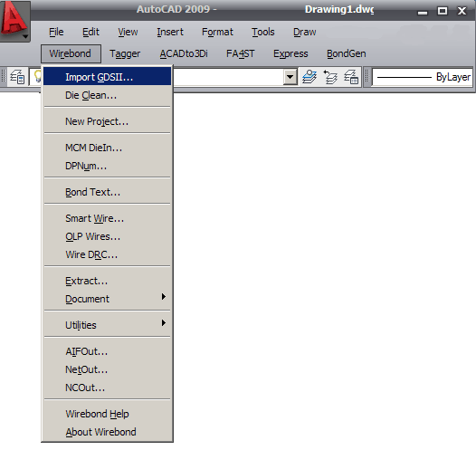Open the AutoCAD application menu logo
Screen dimensions: 476x450
coord(14,20)
